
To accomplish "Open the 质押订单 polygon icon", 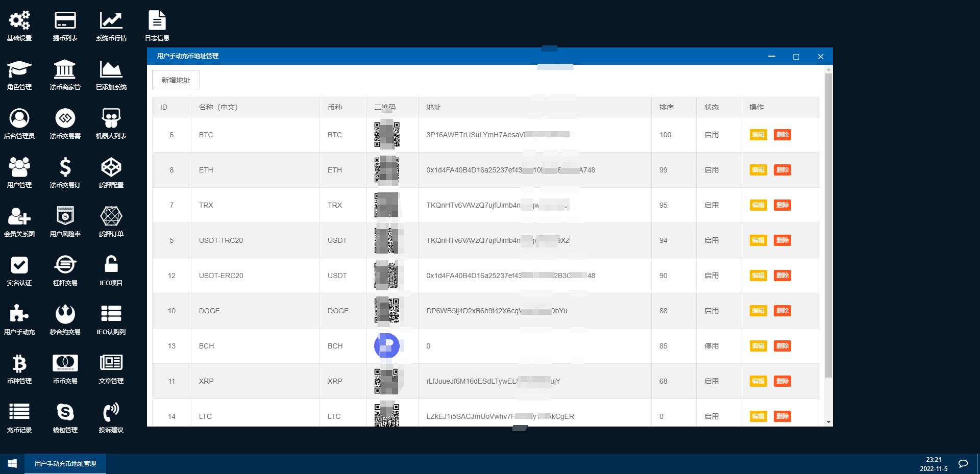I will 111,216.
